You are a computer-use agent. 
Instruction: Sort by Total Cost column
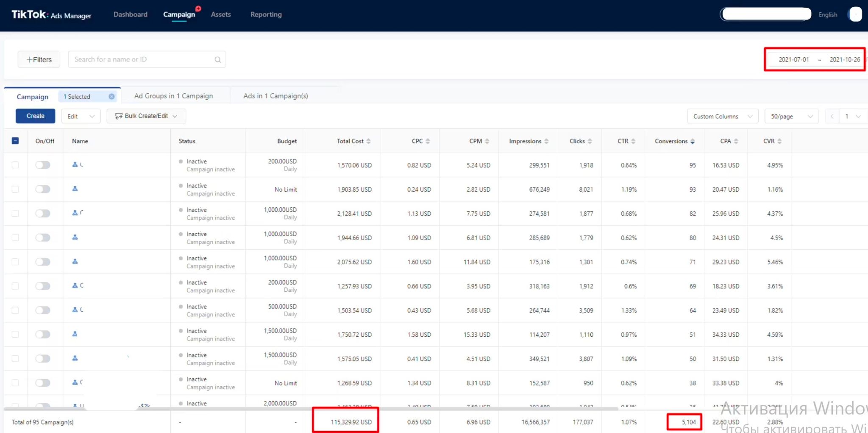(368, 141)
